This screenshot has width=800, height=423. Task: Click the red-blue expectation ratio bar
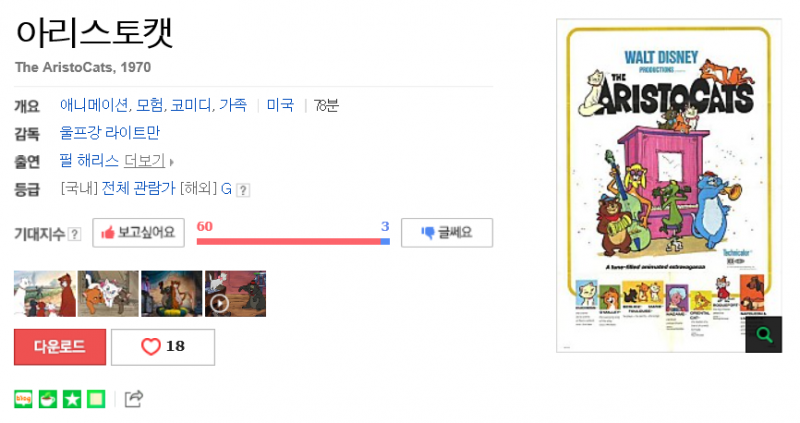tap(293, 241)
